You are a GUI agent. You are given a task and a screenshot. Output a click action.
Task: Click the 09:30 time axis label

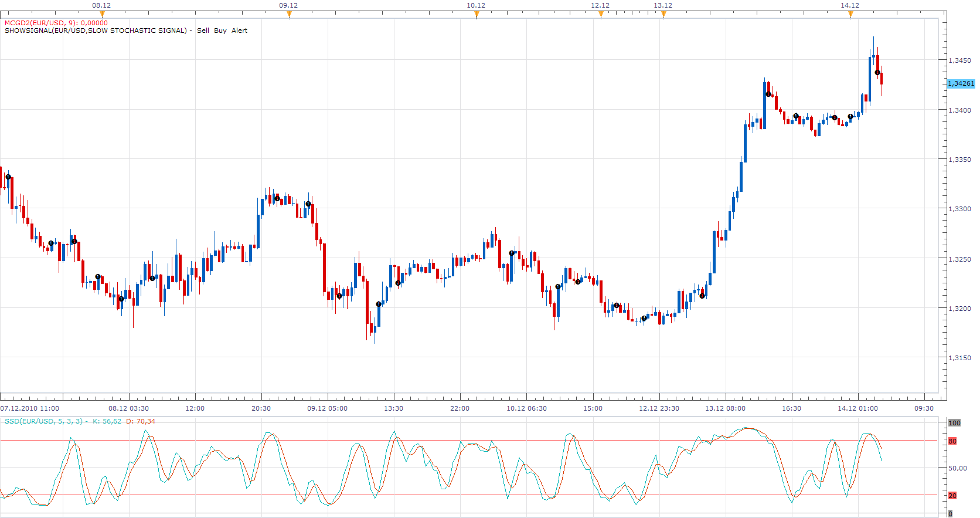tap(924, 408)
